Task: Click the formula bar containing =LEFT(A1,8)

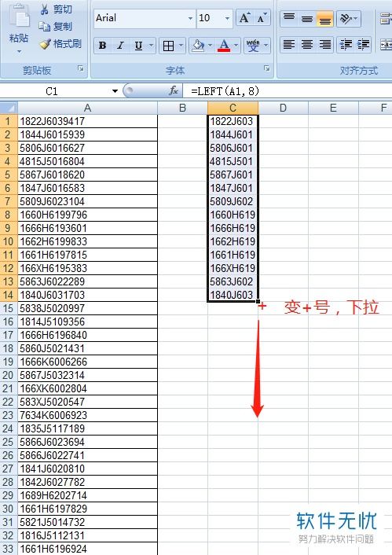Action: pyautogui.click(x=288, y=91)
